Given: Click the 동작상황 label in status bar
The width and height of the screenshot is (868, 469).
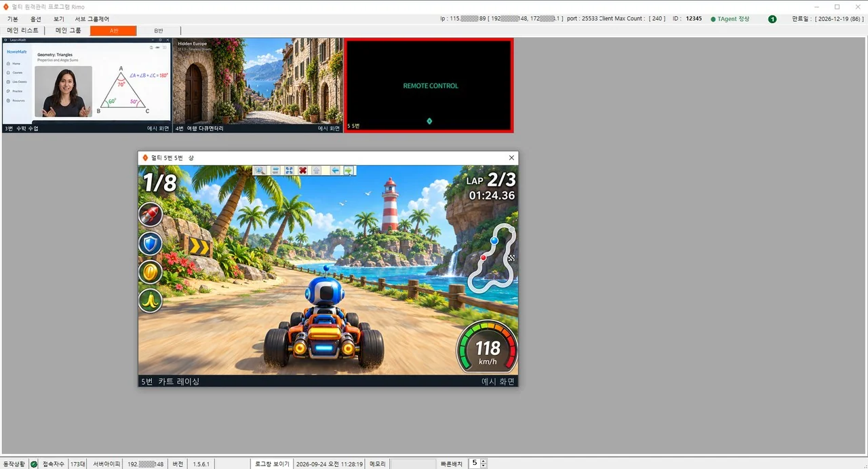Looking at the screenshot, I should click(x=14, y=464).
